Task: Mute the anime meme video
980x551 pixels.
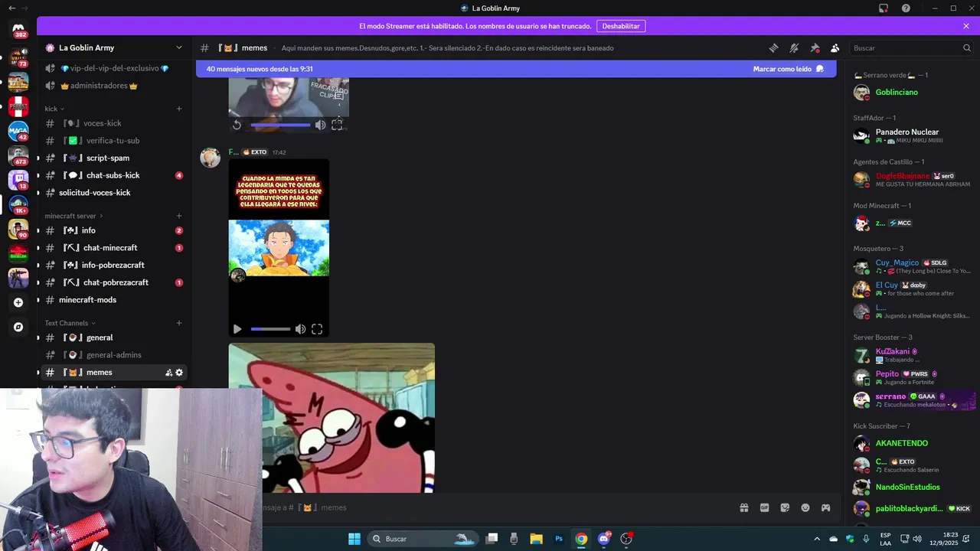Action: (300, 329)
